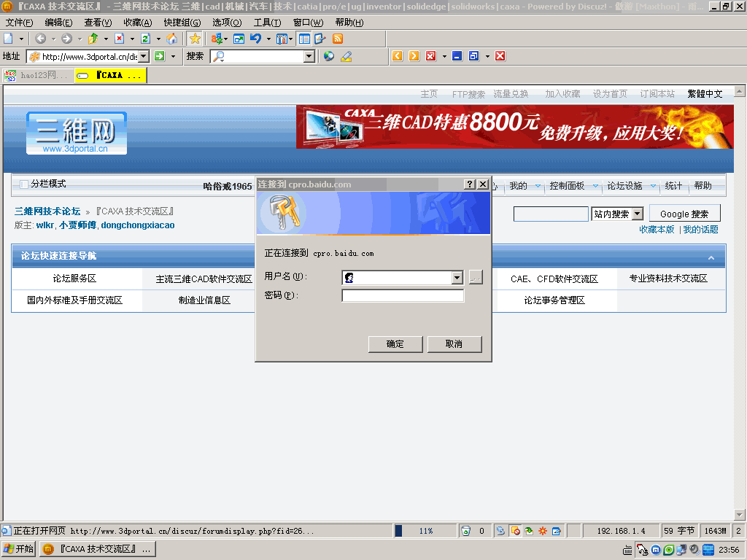The width and height of the screenshot is (747, 560).
Task: Click the orange next tab arrow
Action: click(x=414, y=56)
